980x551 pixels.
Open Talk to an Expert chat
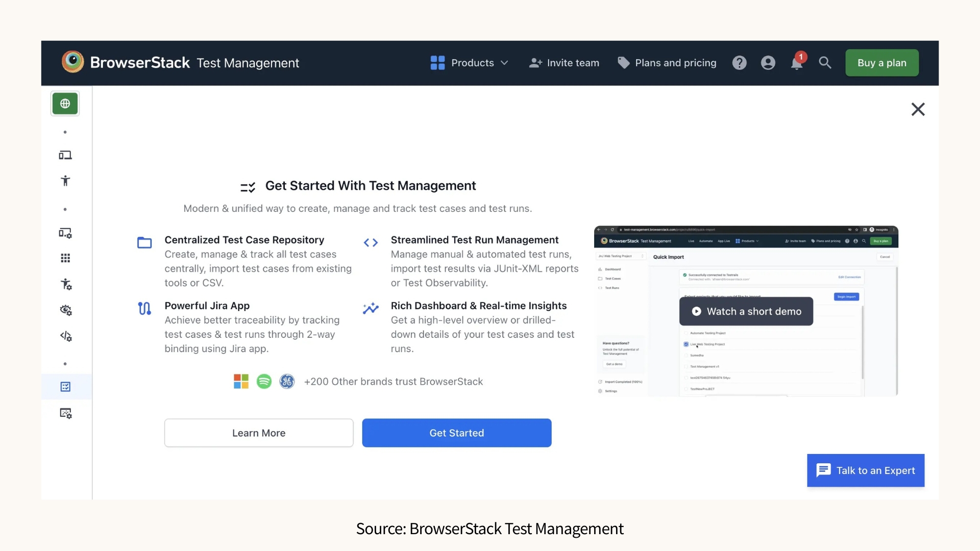pyautogui.click(x=866, y=470)
